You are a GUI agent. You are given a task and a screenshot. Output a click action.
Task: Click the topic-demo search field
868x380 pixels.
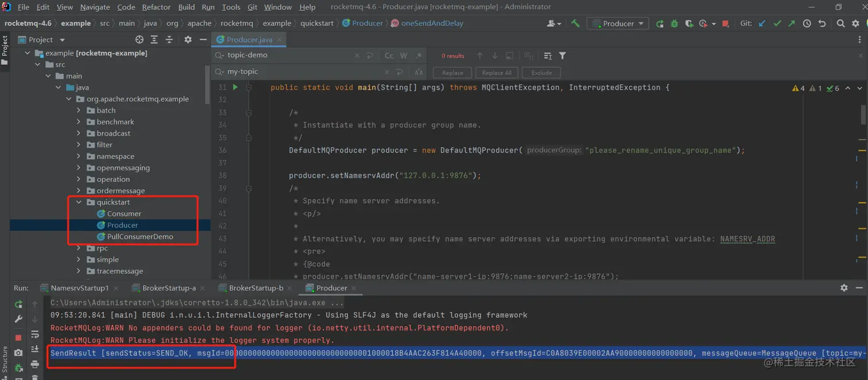pyautogui.click(x=289, y=56)
